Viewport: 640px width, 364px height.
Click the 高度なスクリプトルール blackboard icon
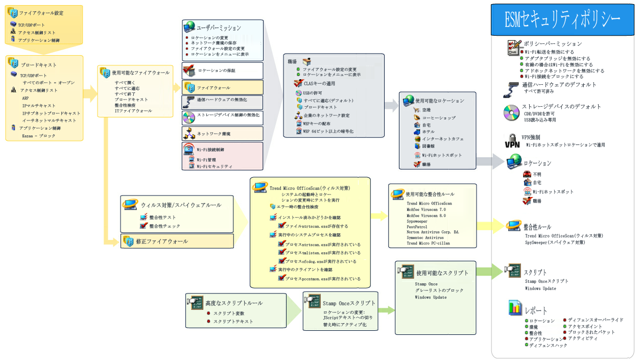[x=195, y=302]
